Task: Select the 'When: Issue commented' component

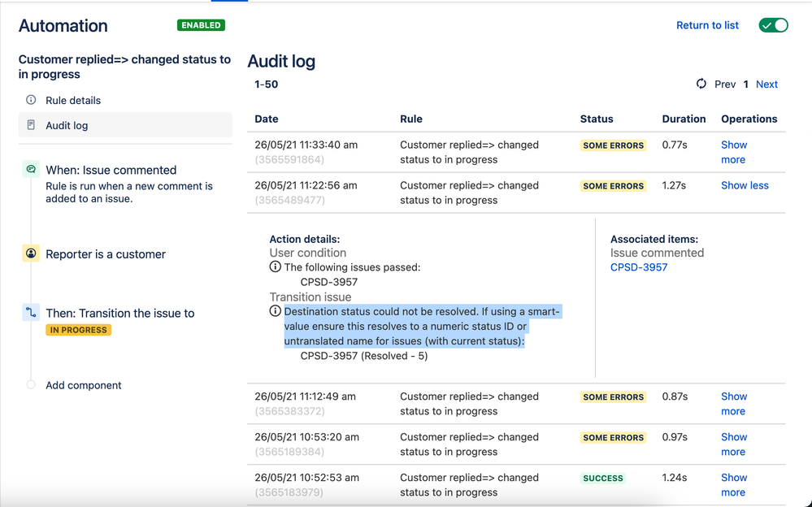Action: (x=111, y=170)
